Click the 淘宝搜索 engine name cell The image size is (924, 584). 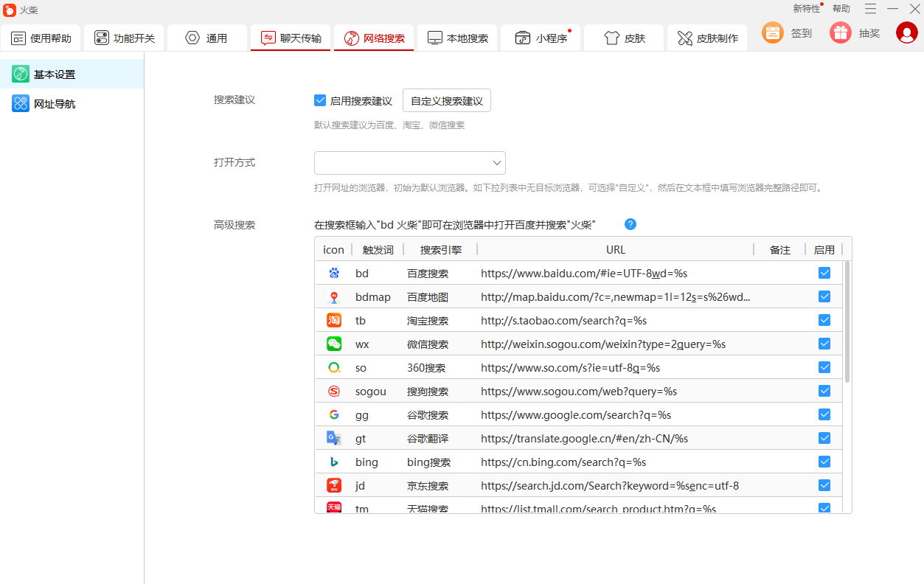point(428,320)
